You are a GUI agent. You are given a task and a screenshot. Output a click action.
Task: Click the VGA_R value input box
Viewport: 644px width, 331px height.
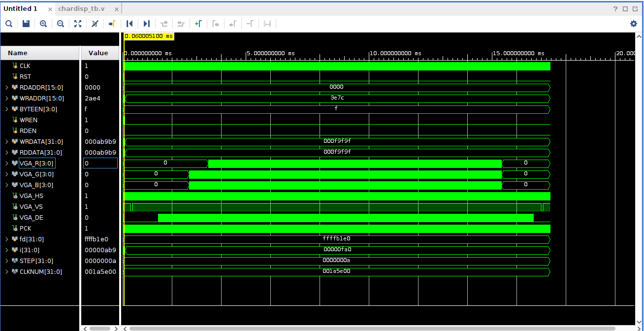click(100, 163)
